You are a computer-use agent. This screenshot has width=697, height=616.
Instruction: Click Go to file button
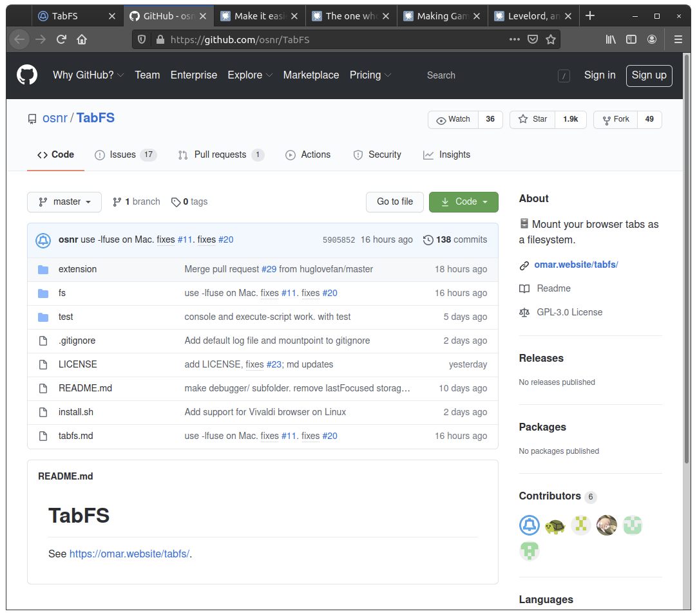point(395,202)
